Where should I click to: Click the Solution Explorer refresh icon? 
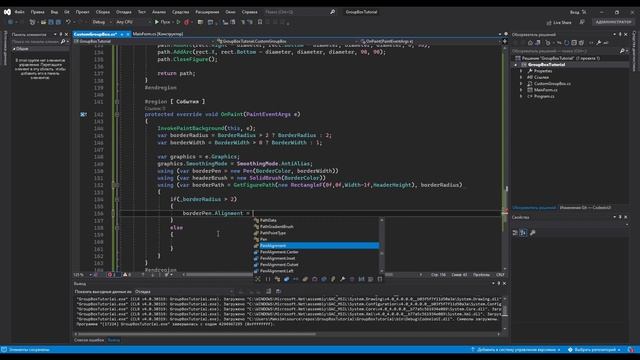click(567, 43)
